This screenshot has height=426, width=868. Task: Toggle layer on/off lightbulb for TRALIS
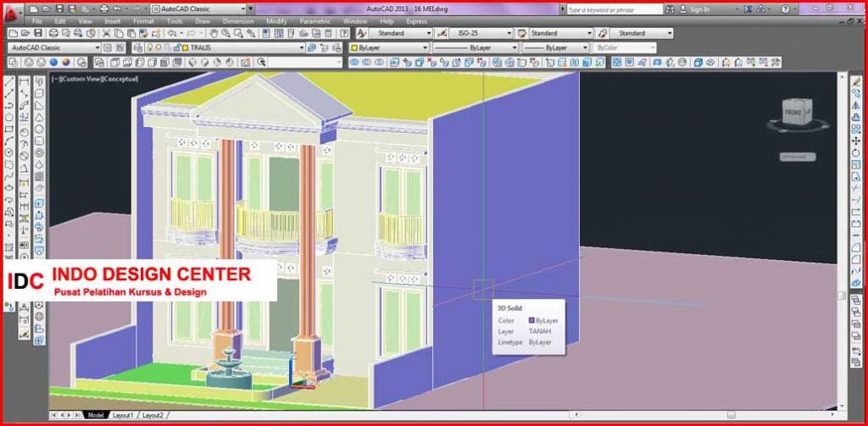149,48
